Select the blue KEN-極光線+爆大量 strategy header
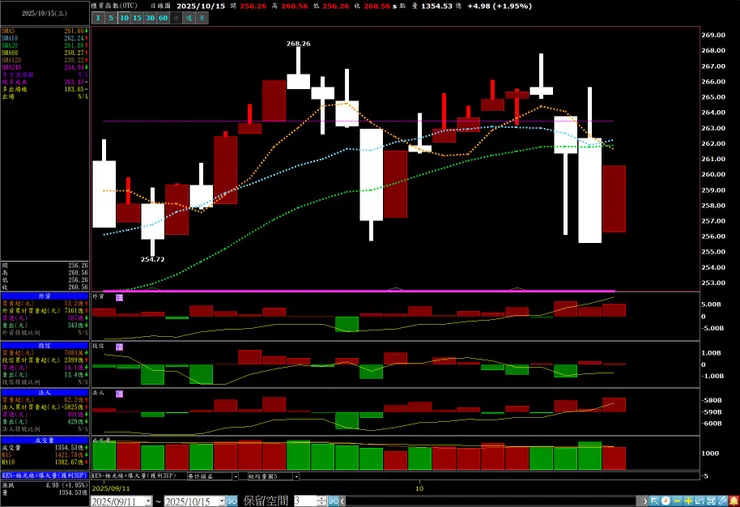The width and height of the screenshot is (740, 507). tap(45, 475)
